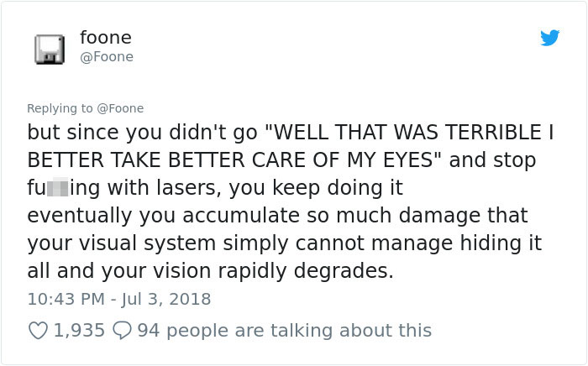Click the speech bubble reply icon
588x366 pixels.
coord(123,331)
